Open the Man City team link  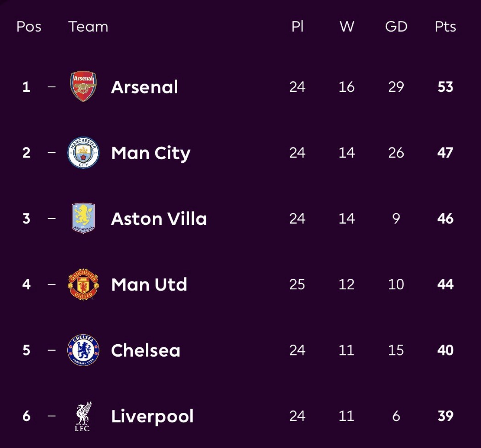(x=151, y=153)
